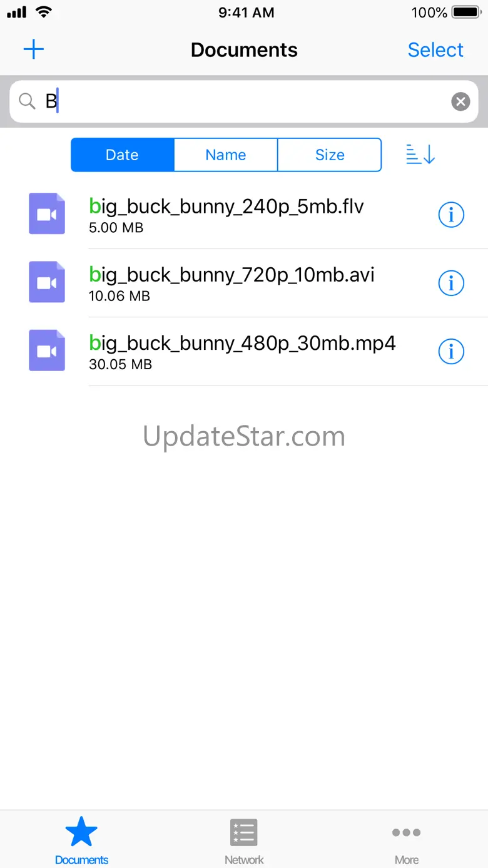Open big_buck_bunny_720p_10mb.avi file name

click(x=231, y=275)
